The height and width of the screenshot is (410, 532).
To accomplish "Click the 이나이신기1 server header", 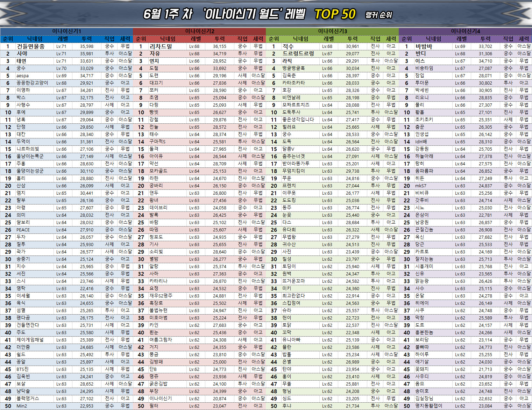I will (66, 31).
